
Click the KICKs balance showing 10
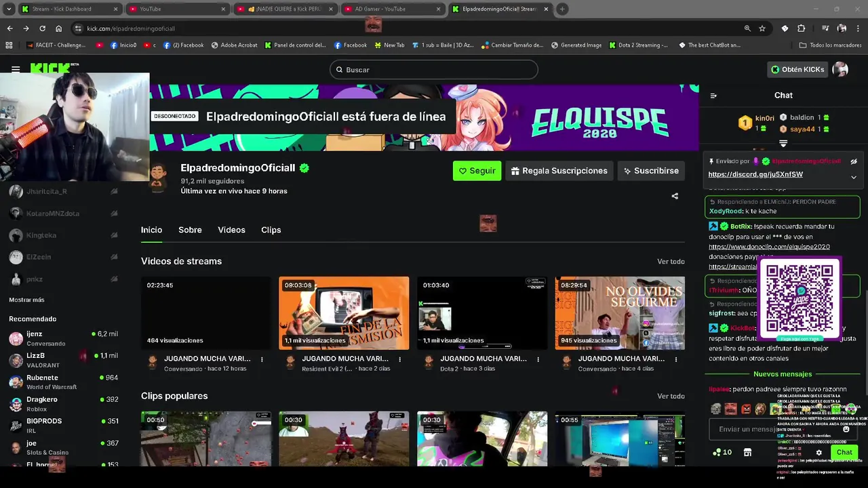pos(722,452)
